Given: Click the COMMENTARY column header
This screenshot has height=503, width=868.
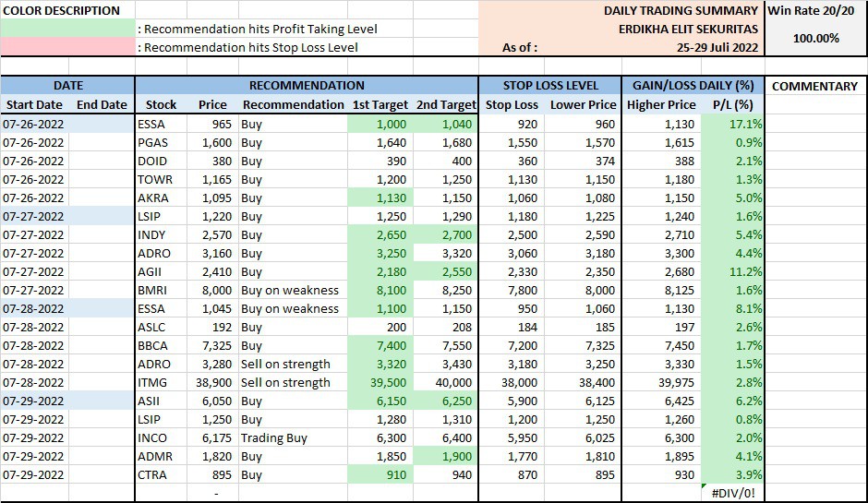Looking at the screenshot, I should tap(814, 86).
